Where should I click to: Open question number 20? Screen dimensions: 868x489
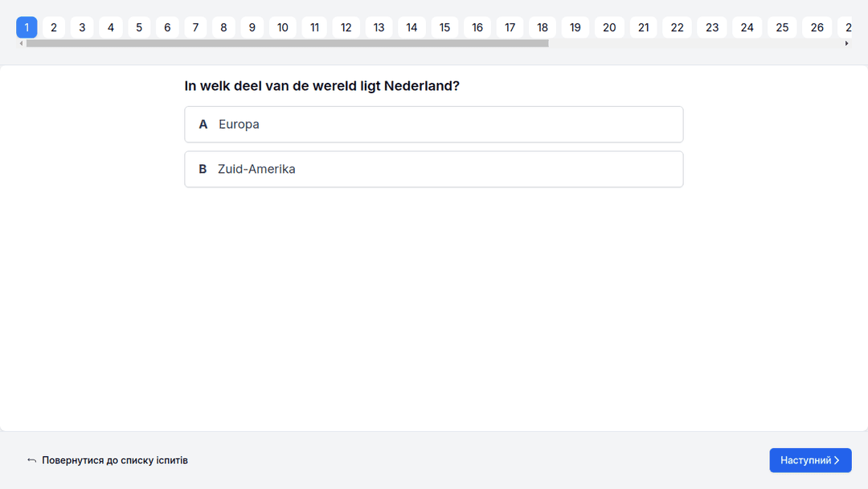pyautogui.click(x=609, y=27)
